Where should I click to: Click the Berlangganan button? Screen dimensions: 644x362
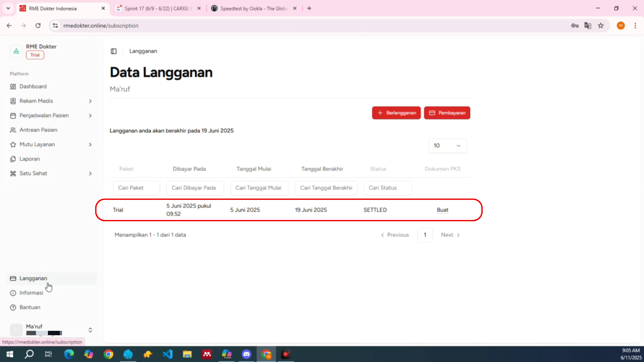coord(396,113)
